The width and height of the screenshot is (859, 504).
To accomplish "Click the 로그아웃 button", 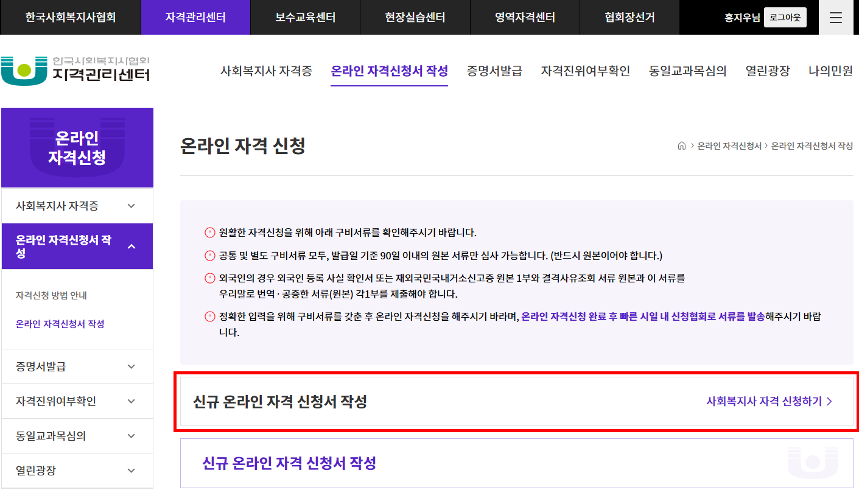I will [785, 18].
